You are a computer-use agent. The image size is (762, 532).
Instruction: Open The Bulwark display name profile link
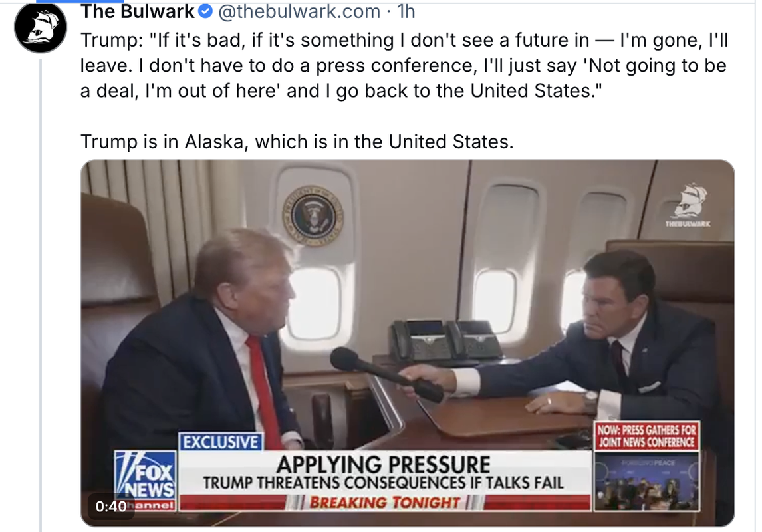138,11
